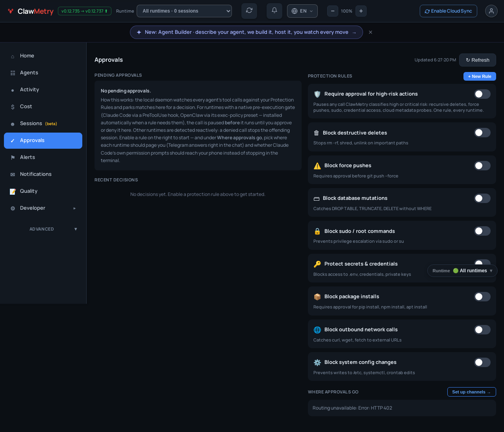Expand the Developer submenu arrow
The image size is (504, 432).
[x=74, y=208]
